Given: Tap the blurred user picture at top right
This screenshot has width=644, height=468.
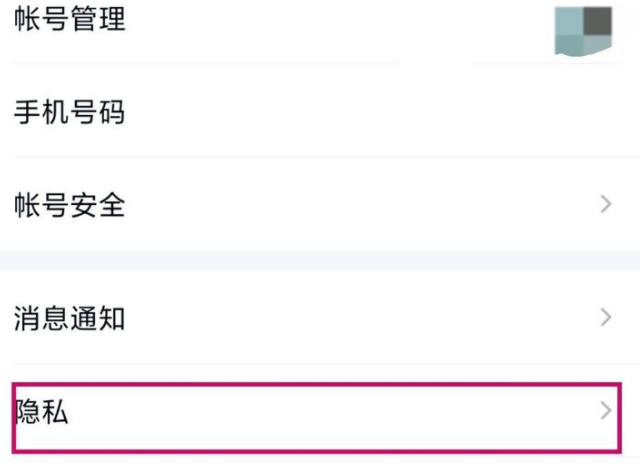Looking at the screenshot, I should tap(584, 29).
